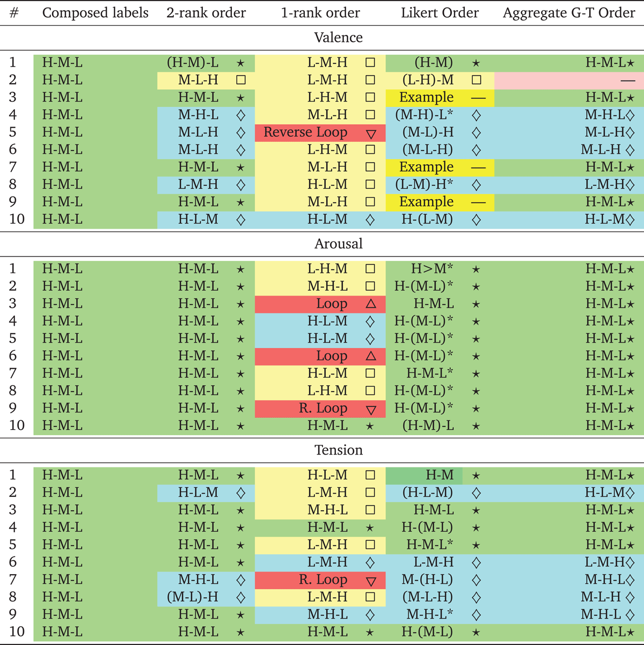Click the down triangle next to "Reverse Loop"
Image resolution: width=644 pixels, height=645 pixels.
click(x=370, y=133)
